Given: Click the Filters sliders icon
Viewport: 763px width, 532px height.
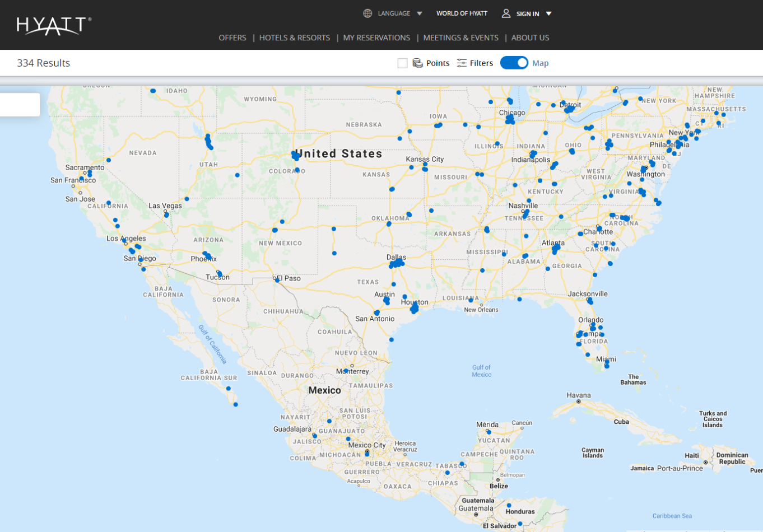Looking at the screenshot, I should pos(462,63).
